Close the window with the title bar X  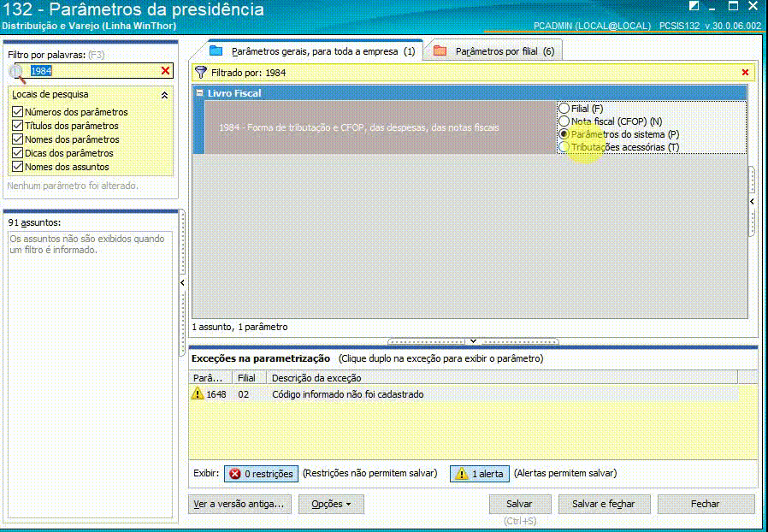[753, 6]
